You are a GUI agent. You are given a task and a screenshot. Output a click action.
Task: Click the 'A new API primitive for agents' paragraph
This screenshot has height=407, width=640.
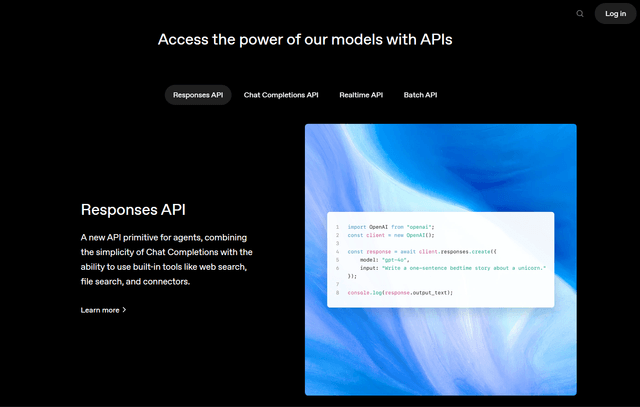(167, 259)
